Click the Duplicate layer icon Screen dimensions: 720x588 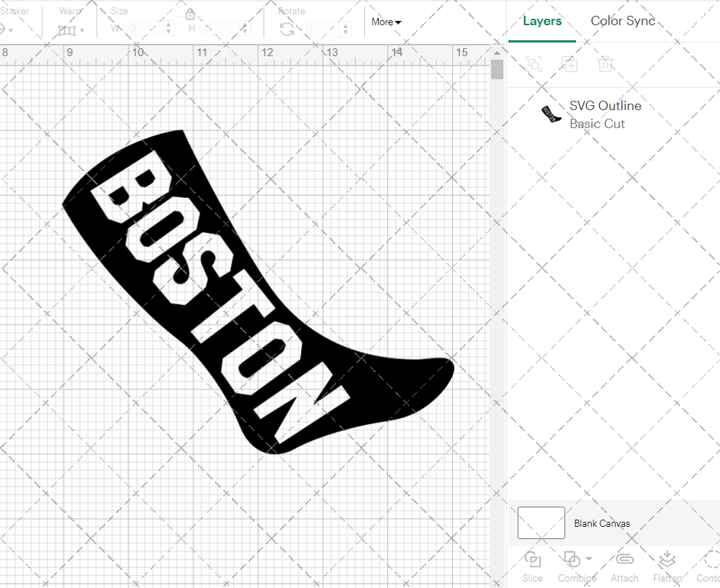570,64
